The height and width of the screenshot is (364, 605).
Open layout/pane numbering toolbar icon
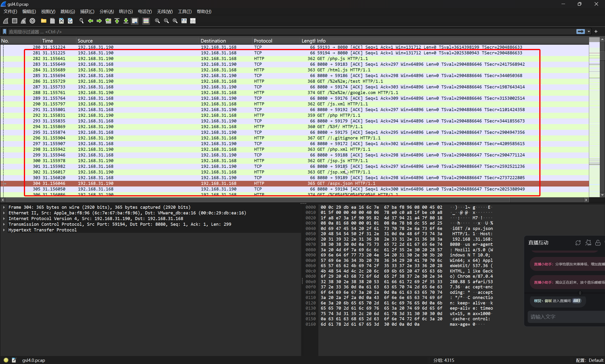point(193,21)
